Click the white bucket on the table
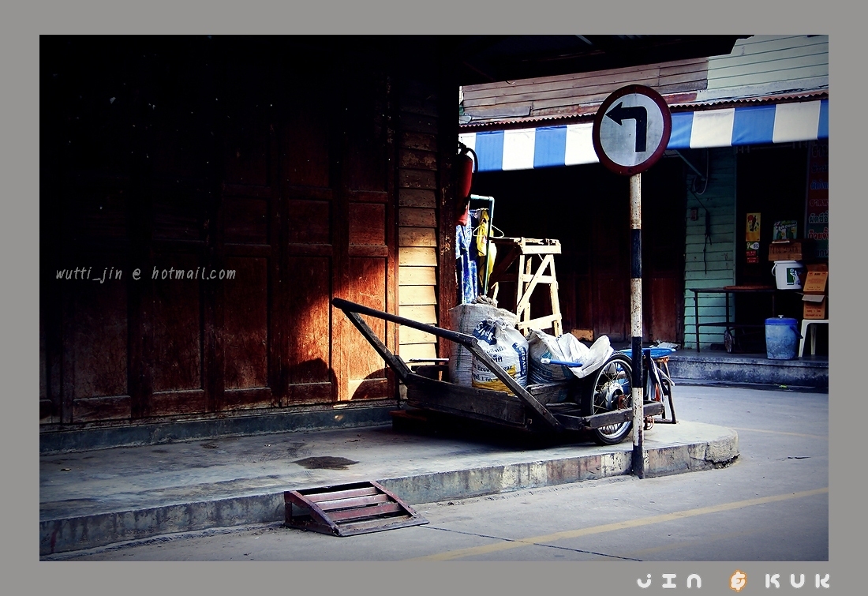The height and width of the screenshot is (596, 868). click(788, 275)
